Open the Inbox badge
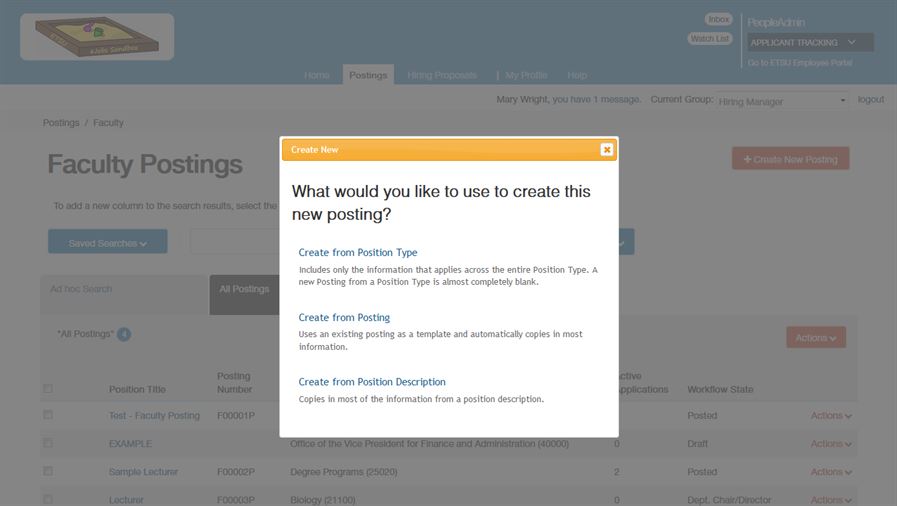 click(x=718, y=19)
